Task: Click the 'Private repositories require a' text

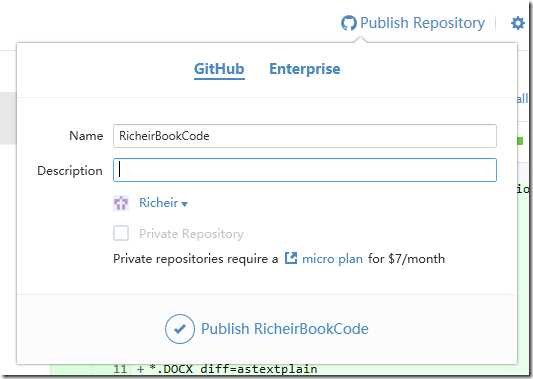Action: 195,259
